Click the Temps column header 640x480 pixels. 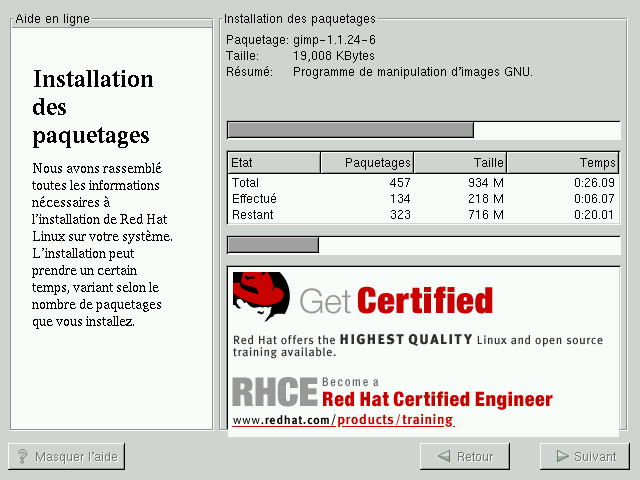coord(563,163)
